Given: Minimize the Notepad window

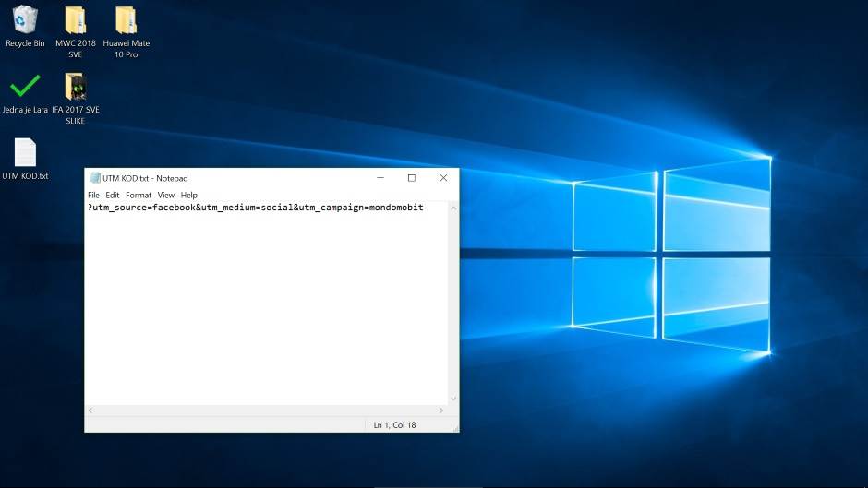Looking at the screenshot, I should (x=380, y=178).
